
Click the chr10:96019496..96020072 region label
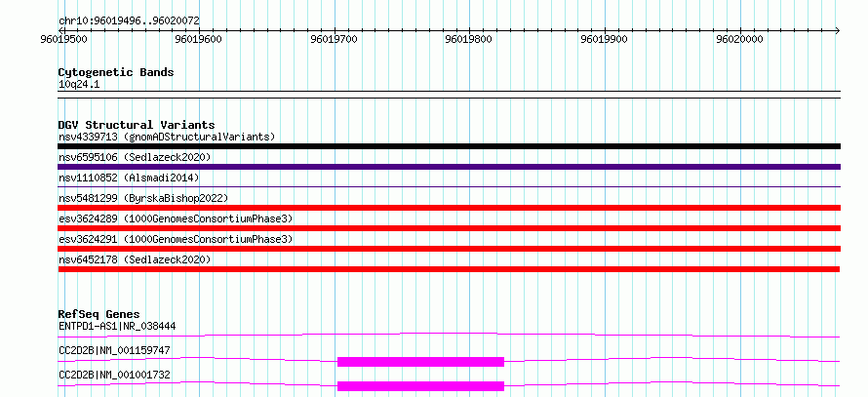click(129, 21)
